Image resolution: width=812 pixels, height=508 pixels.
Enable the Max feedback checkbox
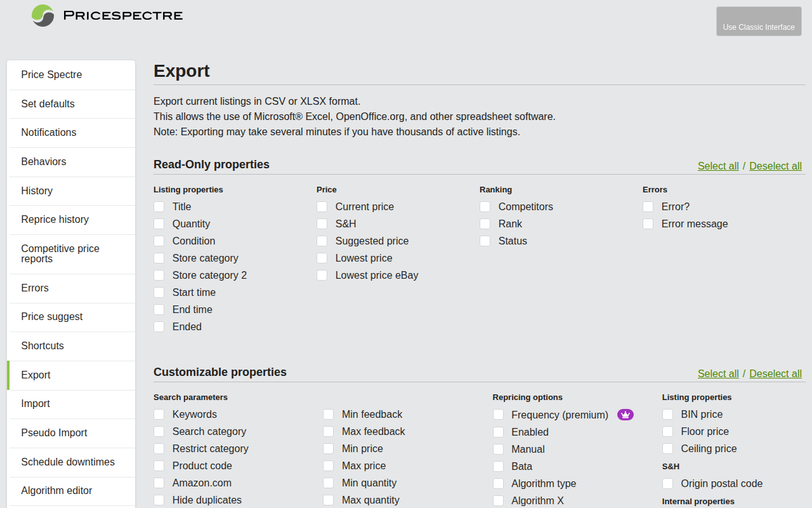pos(328,431)
